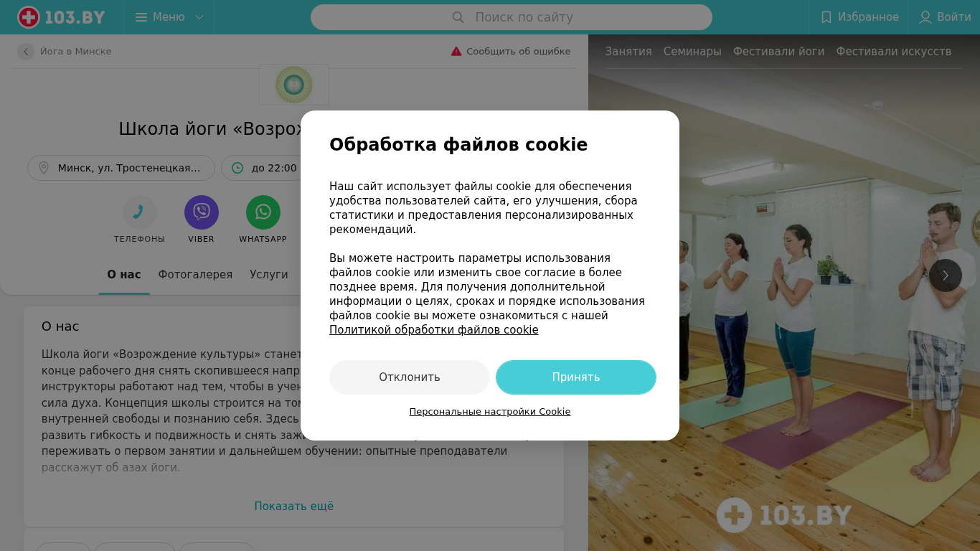Click the Принять cookie button

pyautogui.click(x=576, y=377)
